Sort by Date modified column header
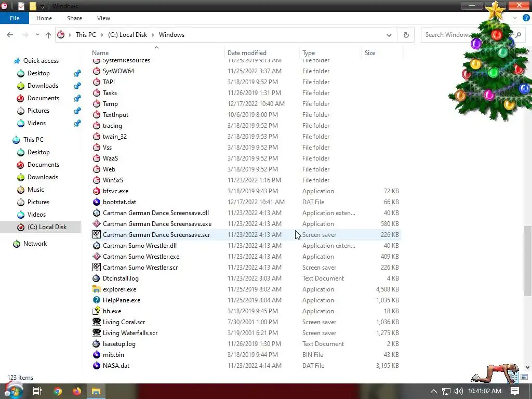 (x=247, y=52)
